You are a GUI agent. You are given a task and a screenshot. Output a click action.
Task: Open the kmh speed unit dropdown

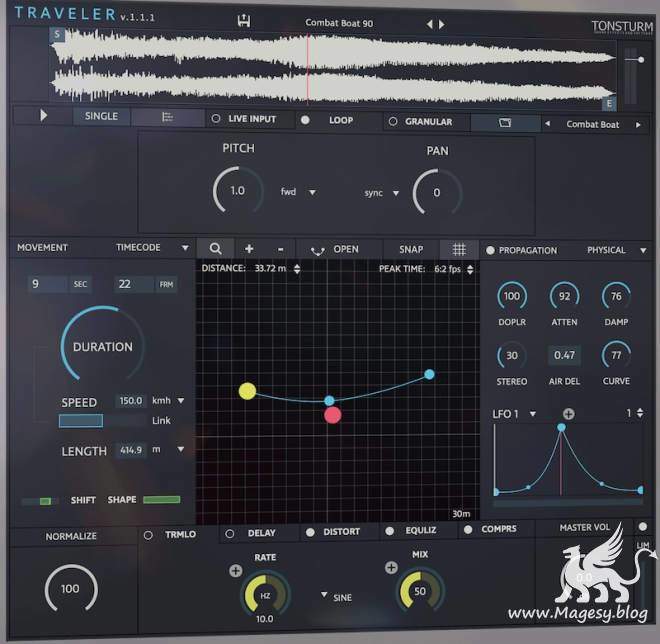coord(181,400)
